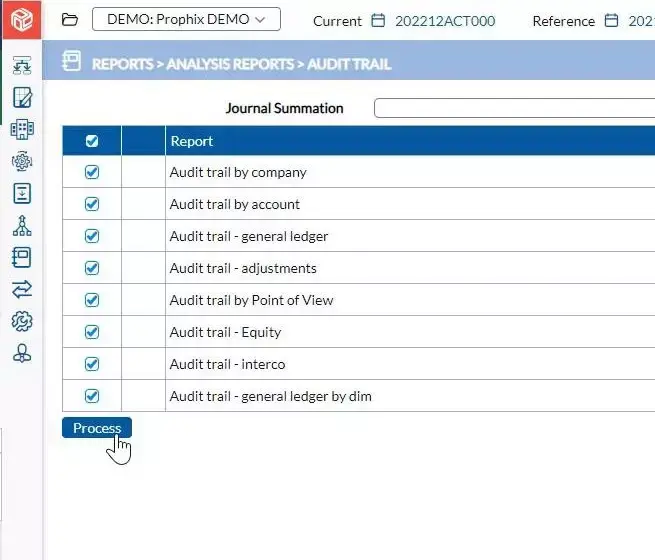Open the import download document sidebar icon
The image size is (655, 560).
pyautogui.click(x=21, y=193)
